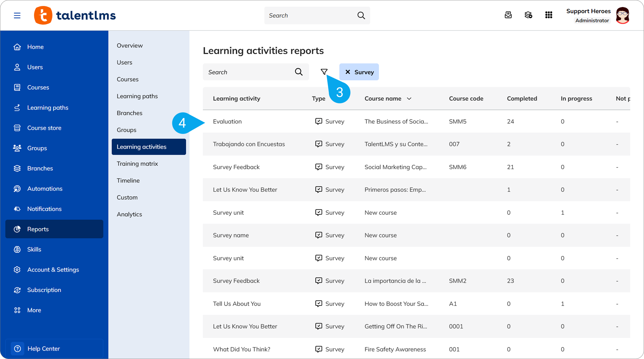Viewport: 644px width, 359px height.
Task: Click the Completed column header
Action: (x=522, y=98)
